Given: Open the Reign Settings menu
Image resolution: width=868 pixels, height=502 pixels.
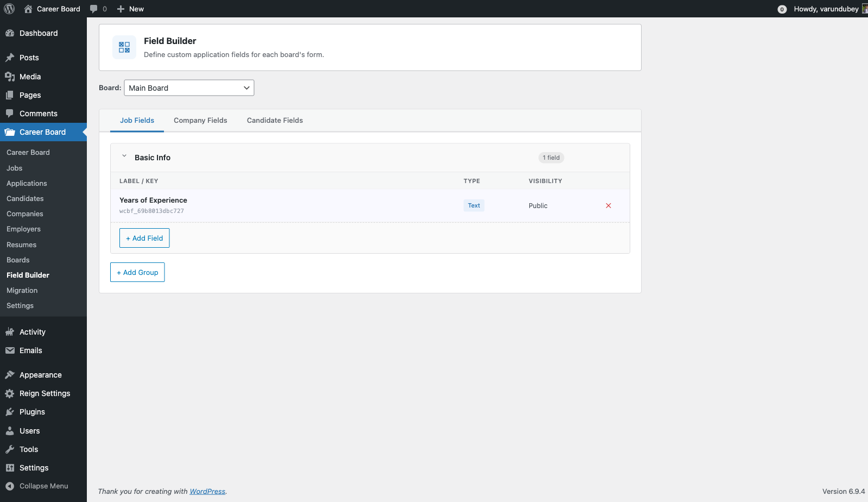Looking at the screenshot, I should (45, 393).
